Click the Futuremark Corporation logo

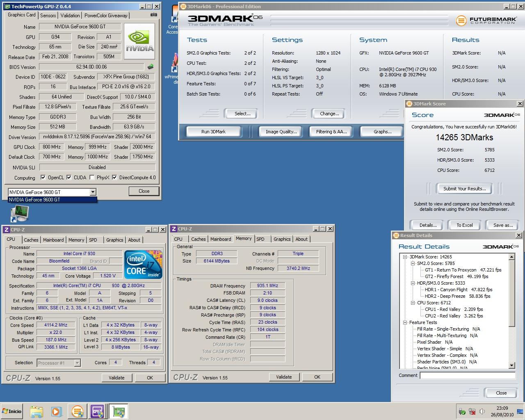(x=486, y=21)
